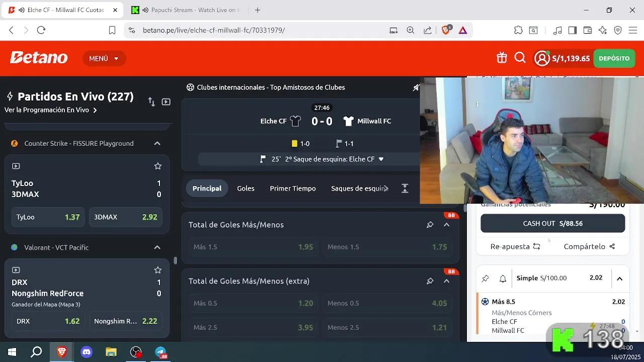Image resolution: width=644 pixels, height=362 pixels.
Task: Select the Principal market tab
Action: (207, 189)
